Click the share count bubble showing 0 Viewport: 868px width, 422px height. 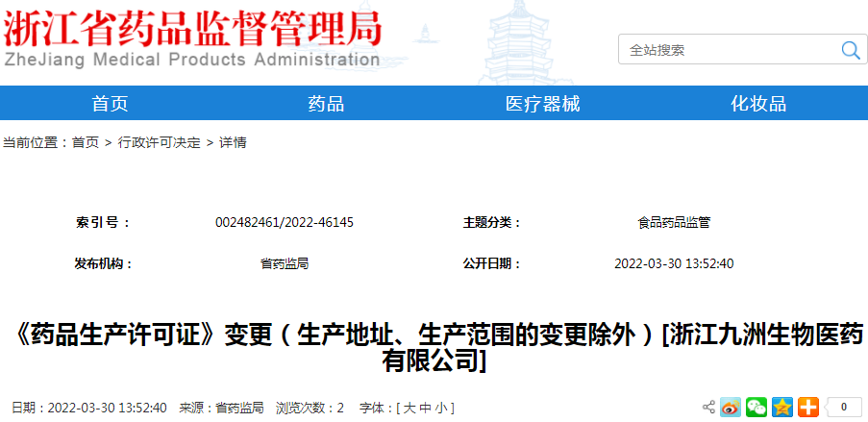point(843,408)
